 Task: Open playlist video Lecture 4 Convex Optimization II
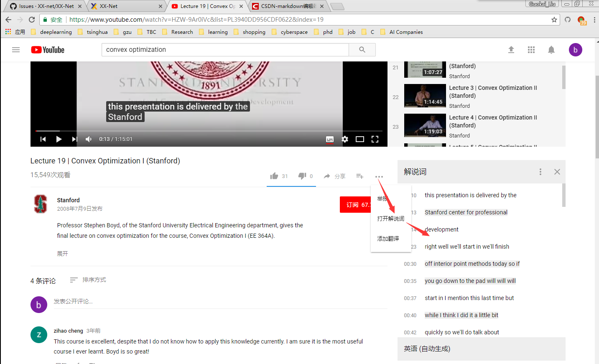[477, 126]
